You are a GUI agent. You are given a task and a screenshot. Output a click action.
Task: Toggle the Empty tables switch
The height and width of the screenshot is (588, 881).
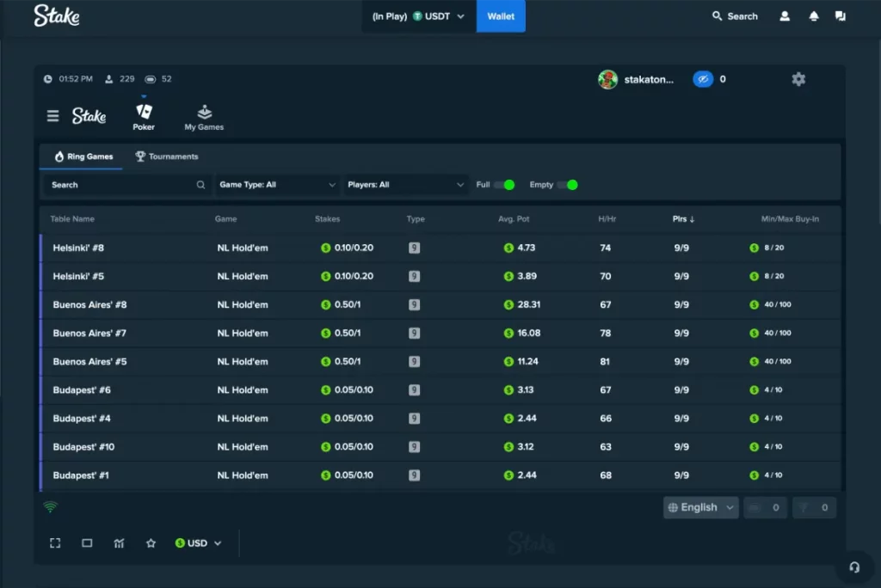(567, 185)
